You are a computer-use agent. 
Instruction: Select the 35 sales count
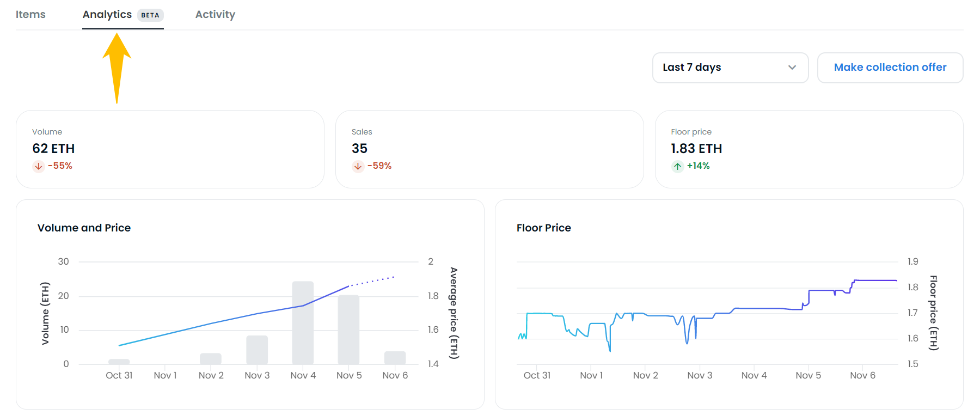click(359, 149)
